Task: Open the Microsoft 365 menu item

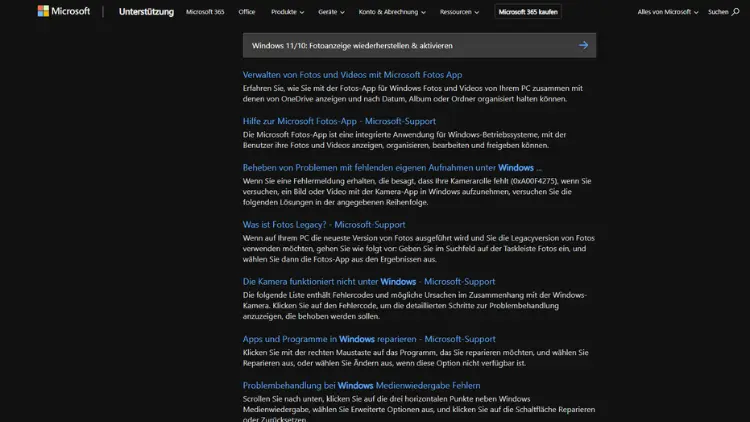Action: tap(205, 12)
